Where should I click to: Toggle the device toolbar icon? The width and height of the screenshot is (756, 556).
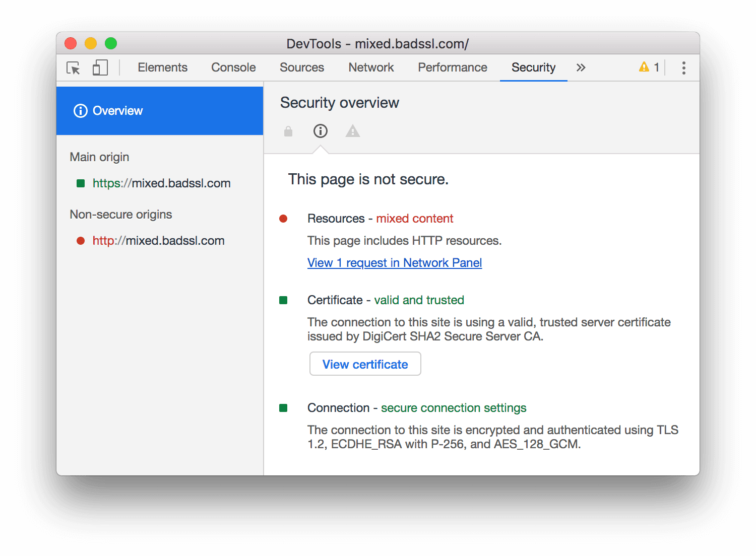coord(100,67)
